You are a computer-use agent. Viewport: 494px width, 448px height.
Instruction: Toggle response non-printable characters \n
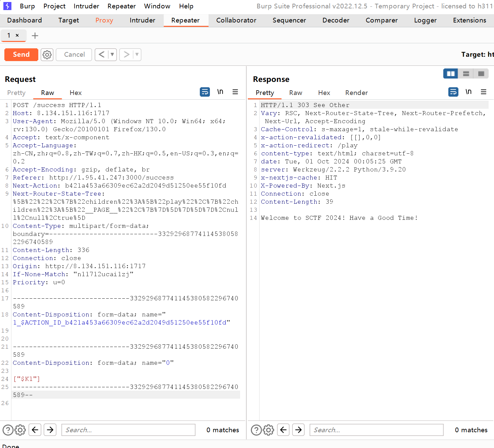point(468,92)
